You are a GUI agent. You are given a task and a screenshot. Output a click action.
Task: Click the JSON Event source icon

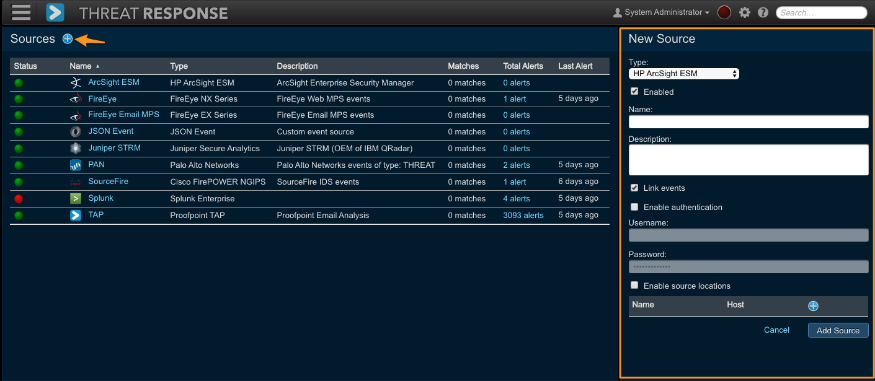point(75,132)
